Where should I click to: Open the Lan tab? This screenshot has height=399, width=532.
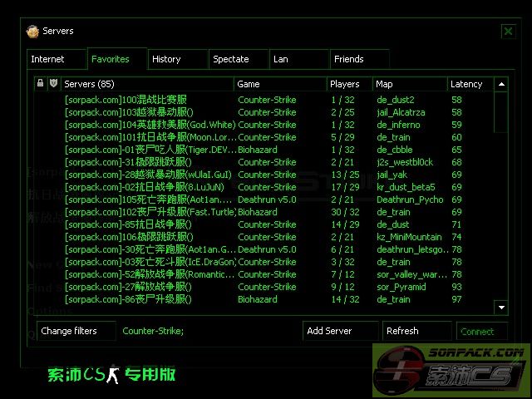pyautogui.click(x=299, y=59)
